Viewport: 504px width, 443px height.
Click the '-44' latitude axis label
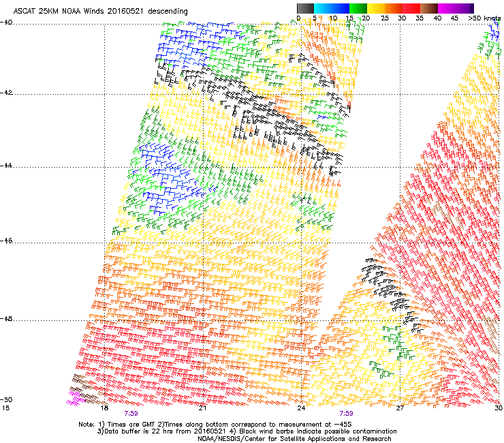click(6, 166)
